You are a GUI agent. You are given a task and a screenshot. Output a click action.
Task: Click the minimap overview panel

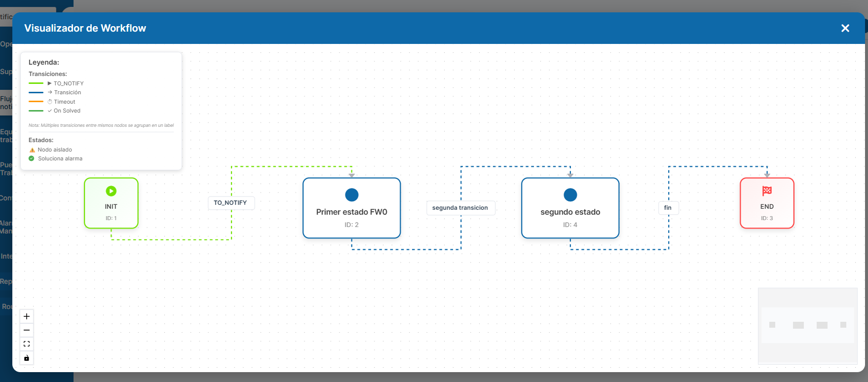point(808,326)
